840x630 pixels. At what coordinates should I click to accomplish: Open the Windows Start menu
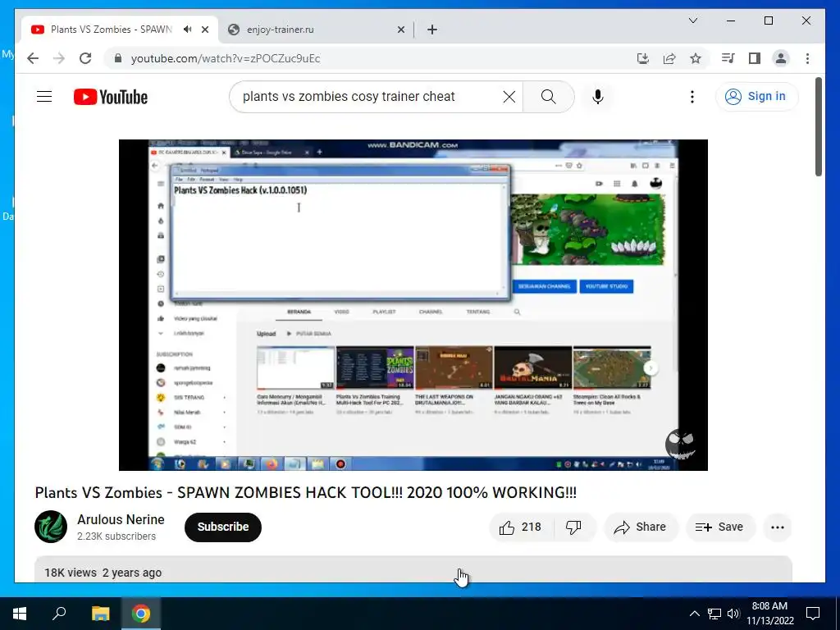point(20,614)
